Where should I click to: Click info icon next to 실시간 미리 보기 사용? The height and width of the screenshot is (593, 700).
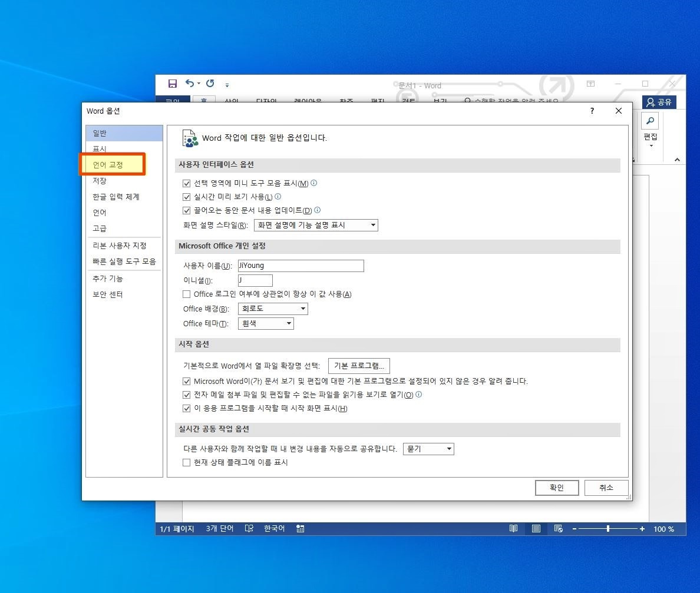tap(278, 196)
